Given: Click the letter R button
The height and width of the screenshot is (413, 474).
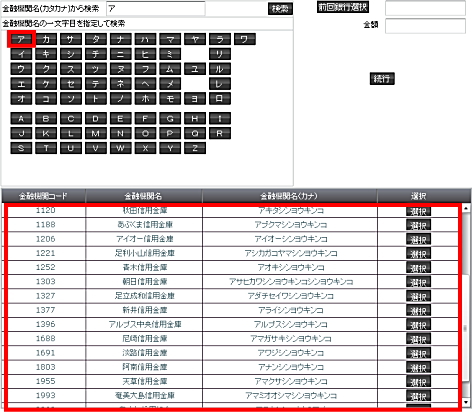Looking at the screenshot, I should point(220,133).
